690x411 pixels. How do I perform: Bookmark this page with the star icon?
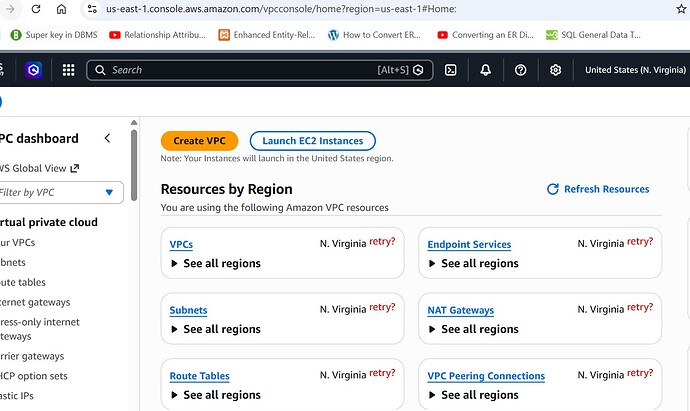pos(682,9)
